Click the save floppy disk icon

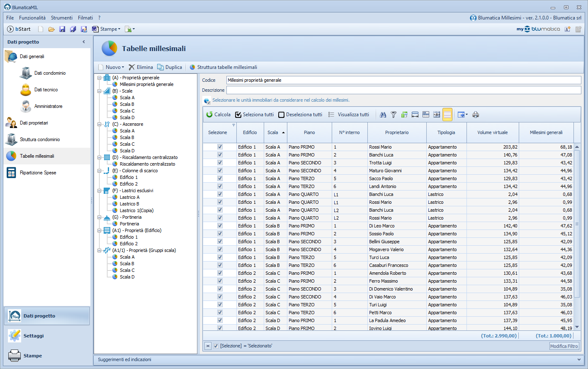62,29
